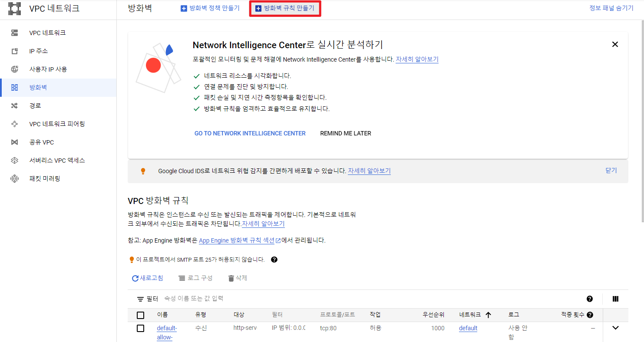Click 새로고침 button
Viewport: 644px width, 342px height.
pyautogui.click(x=148, y=278)
